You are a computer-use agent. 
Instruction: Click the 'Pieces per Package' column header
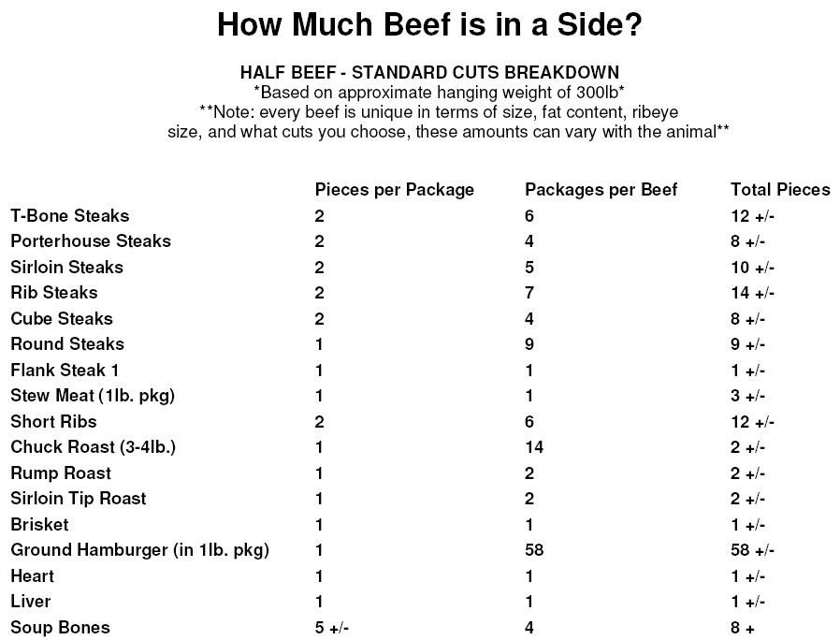coord(395,190)
